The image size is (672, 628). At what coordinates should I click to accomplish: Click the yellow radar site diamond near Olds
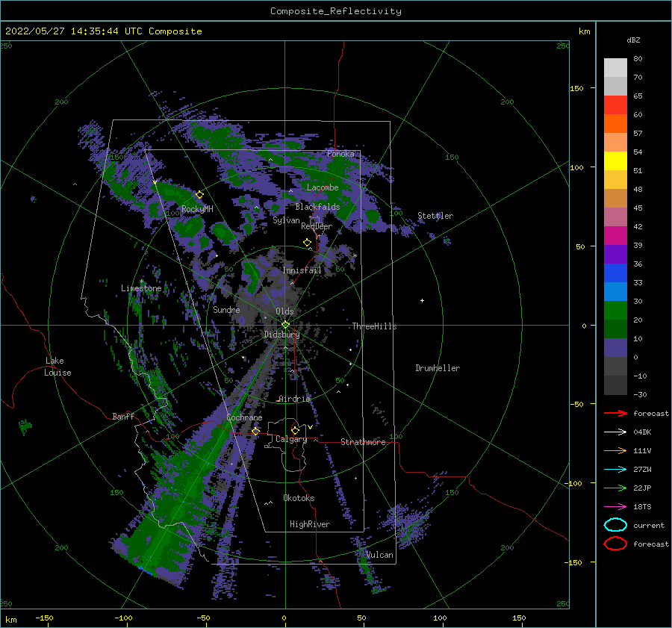[x=285, y=325]
